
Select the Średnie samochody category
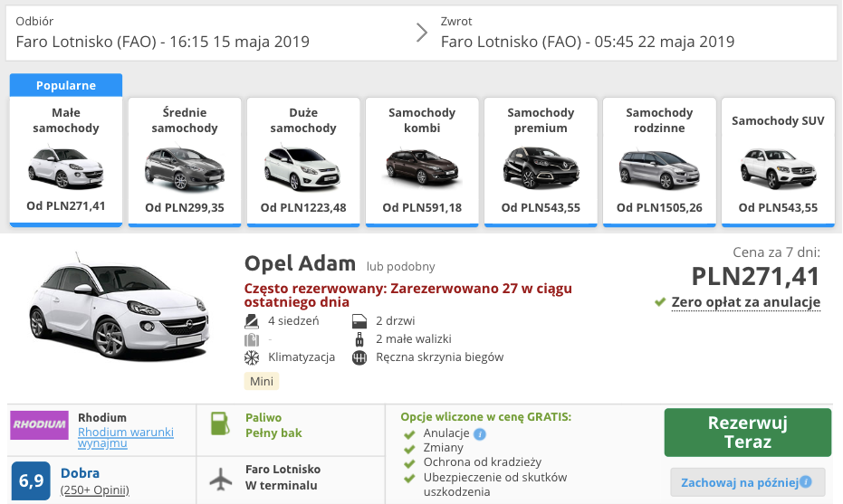click(185, 161)
